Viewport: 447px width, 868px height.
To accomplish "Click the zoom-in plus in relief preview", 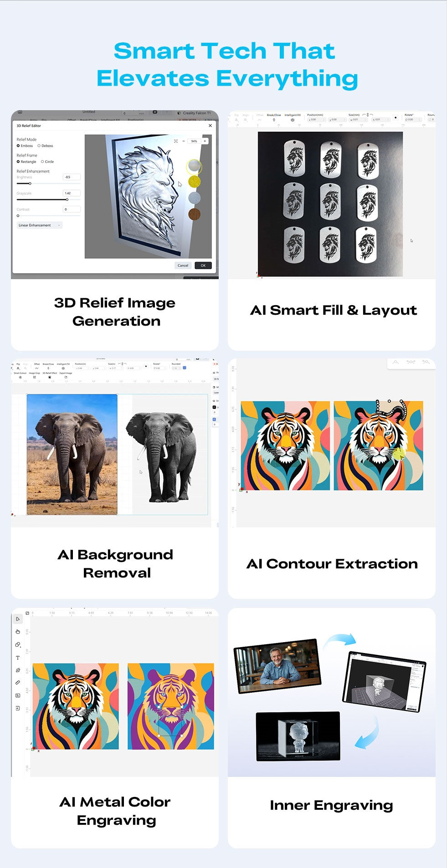I will click(205, 141).
